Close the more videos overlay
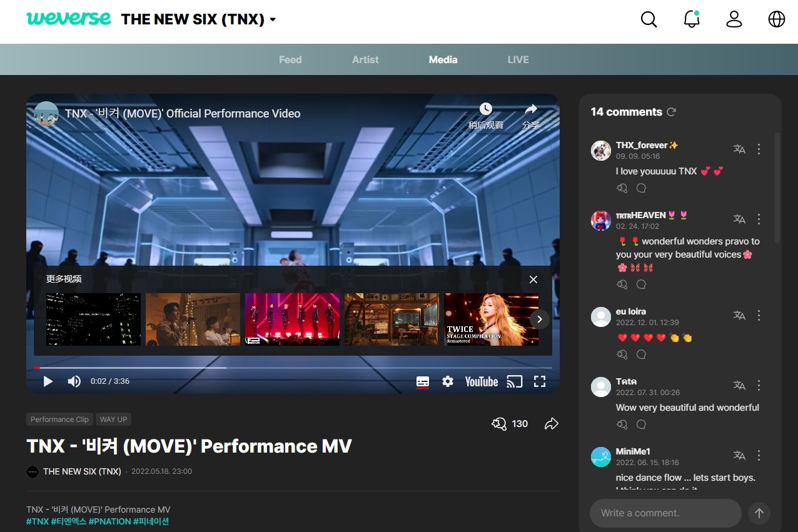The width and height of the screenshot is (798, 532). (533, 279)
